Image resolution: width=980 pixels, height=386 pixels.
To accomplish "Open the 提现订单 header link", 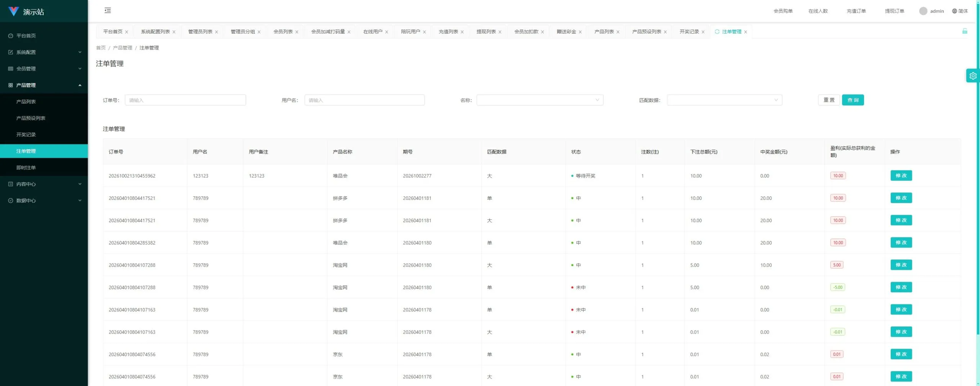I will 894,11.
